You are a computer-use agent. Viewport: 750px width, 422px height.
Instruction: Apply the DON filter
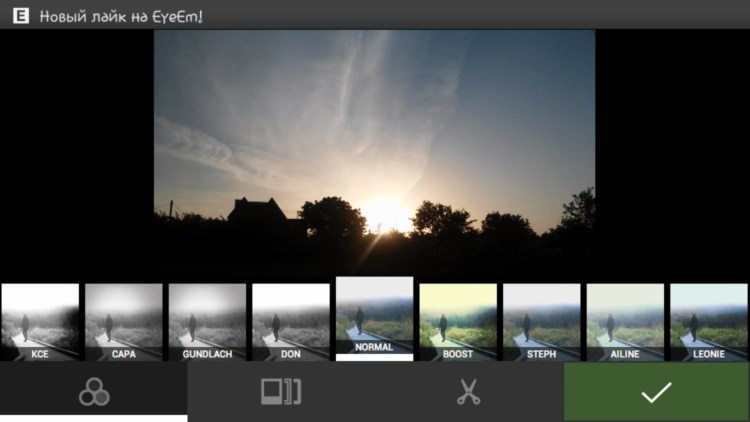point(291,322)
